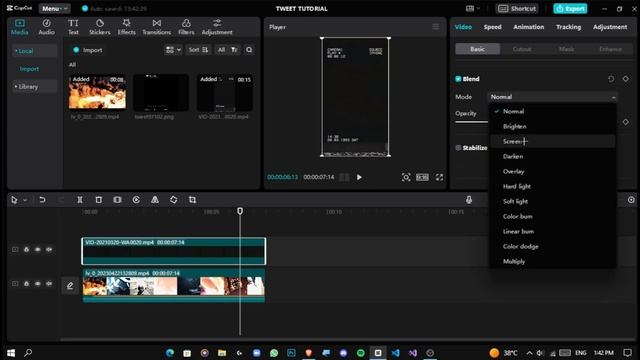The height and width of the screenshot is (360, 640).
Task: Click the filter icon next to All
Action: 234,50
